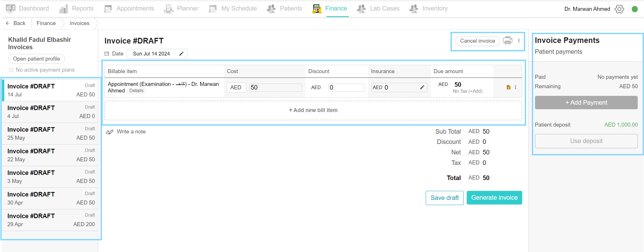Open Finance breadcrumb

(46, 23)
